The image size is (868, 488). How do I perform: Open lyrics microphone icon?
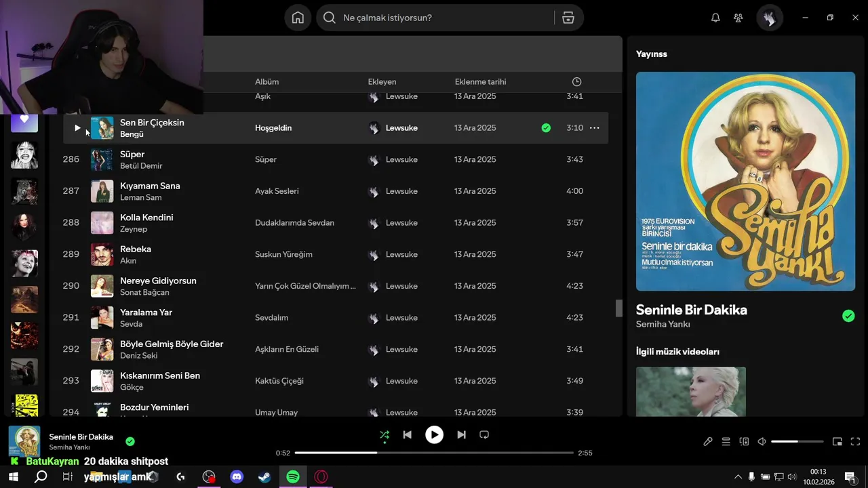coord(708,441)
